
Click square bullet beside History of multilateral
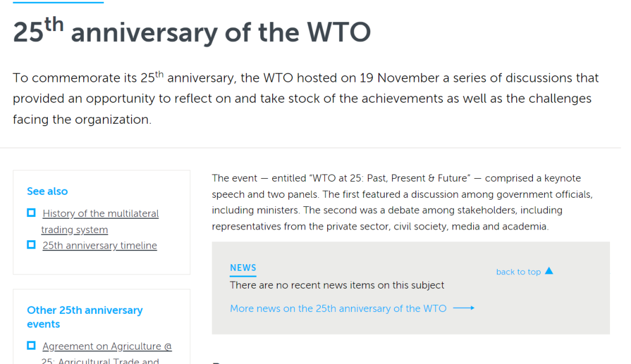(x=31, y=213)
